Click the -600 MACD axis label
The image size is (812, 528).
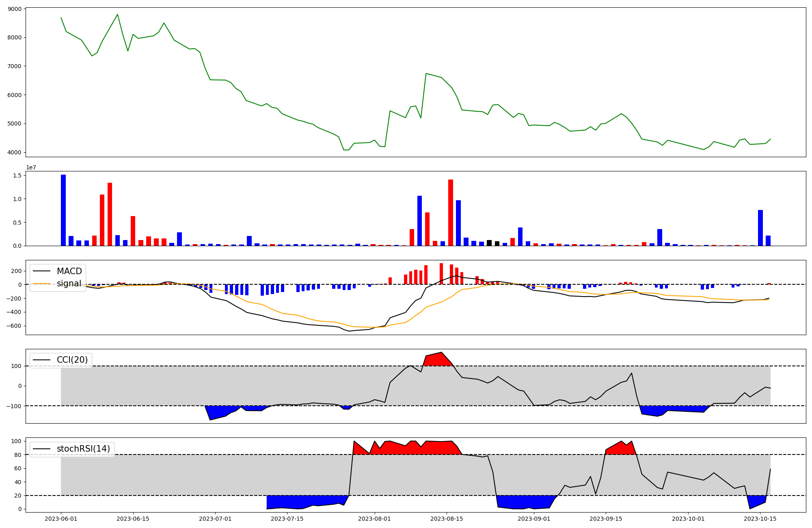[13, 326]
